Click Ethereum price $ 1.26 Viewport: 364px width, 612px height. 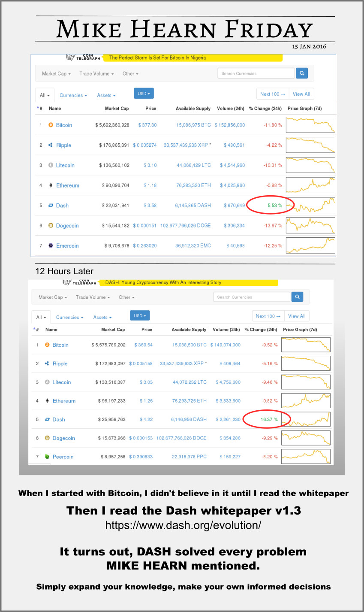pyautogui.click(x=146, y=401)
